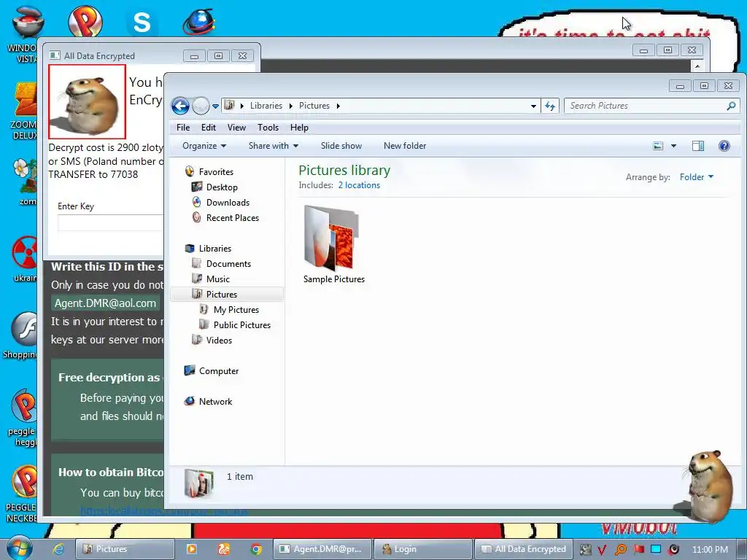
Task: Start the Slide show
Action: point(341,146)
